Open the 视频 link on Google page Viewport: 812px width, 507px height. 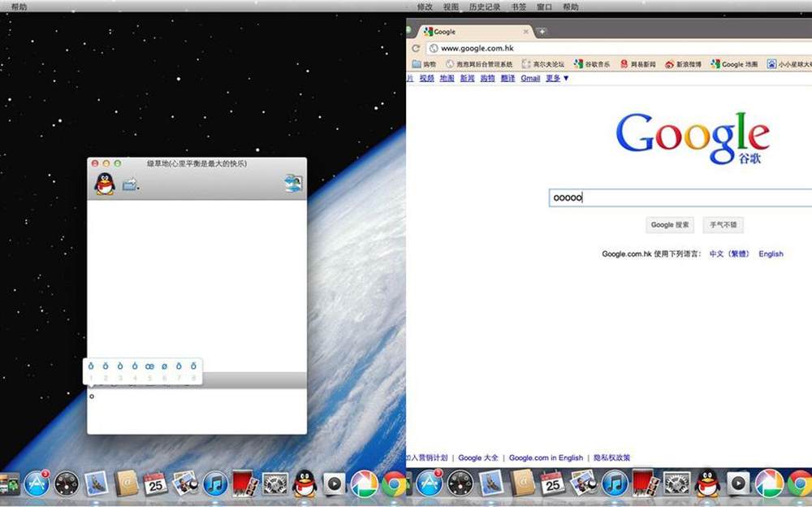[x=427, y=78]
